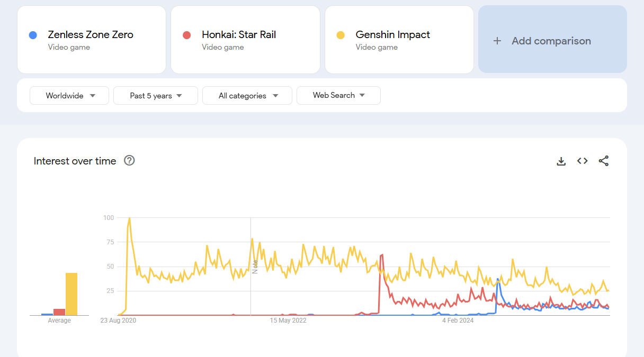Edit the Zenless Zone Zero search term
The width and height of the screenshot is (644, 357).
coord(91,35)
